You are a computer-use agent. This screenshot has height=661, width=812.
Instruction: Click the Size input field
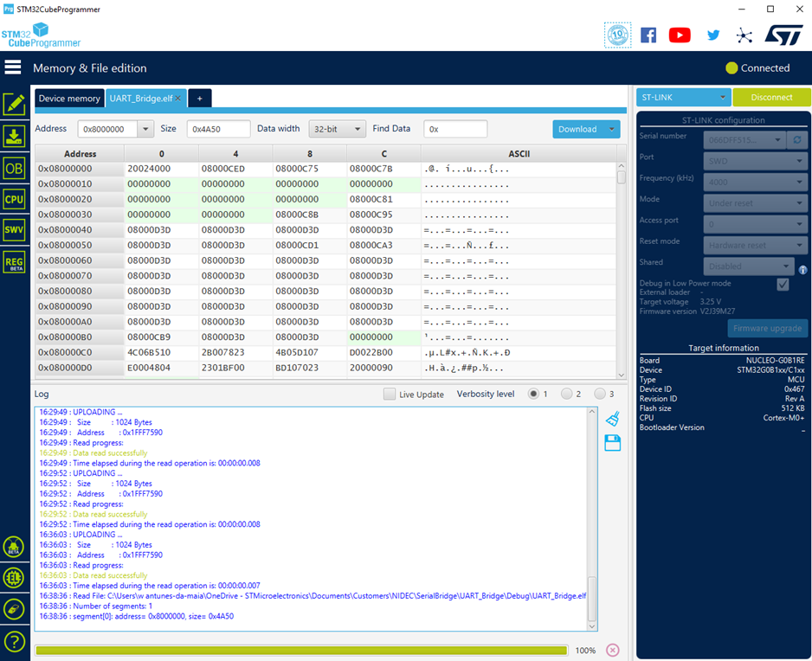point(218,129)
